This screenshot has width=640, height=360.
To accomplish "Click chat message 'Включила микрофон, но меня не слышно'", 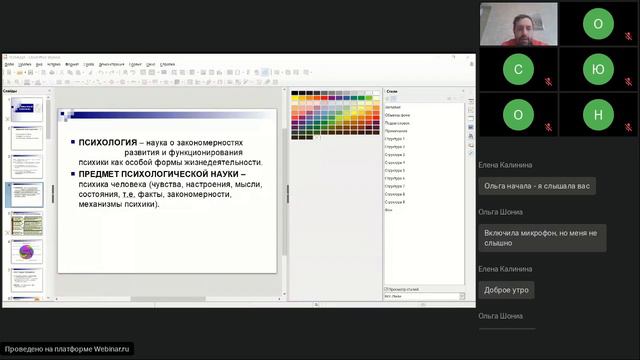I will (x=542, y=238).
